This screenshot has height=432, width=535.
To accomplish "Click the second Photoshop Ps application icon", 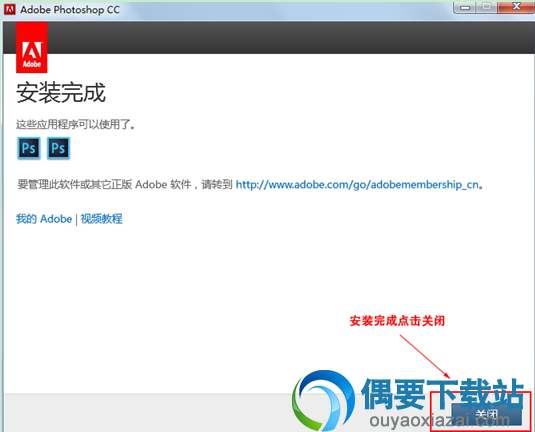I will point(58,148).
